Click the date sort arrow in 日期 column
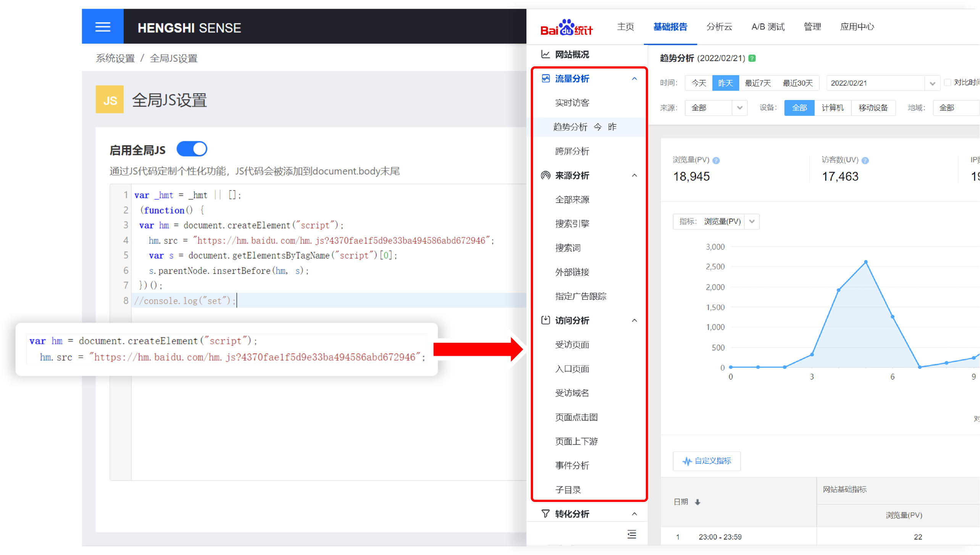This screenshot has width=980, height=555. pos(697,502)
